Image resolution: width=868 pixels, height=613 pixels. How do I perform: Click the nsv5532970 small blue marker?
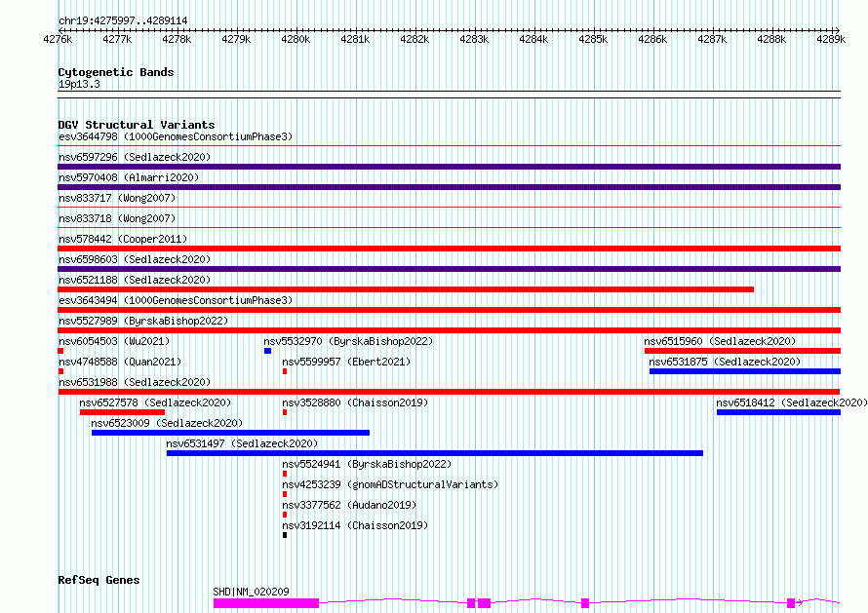[x=267, y=351]
